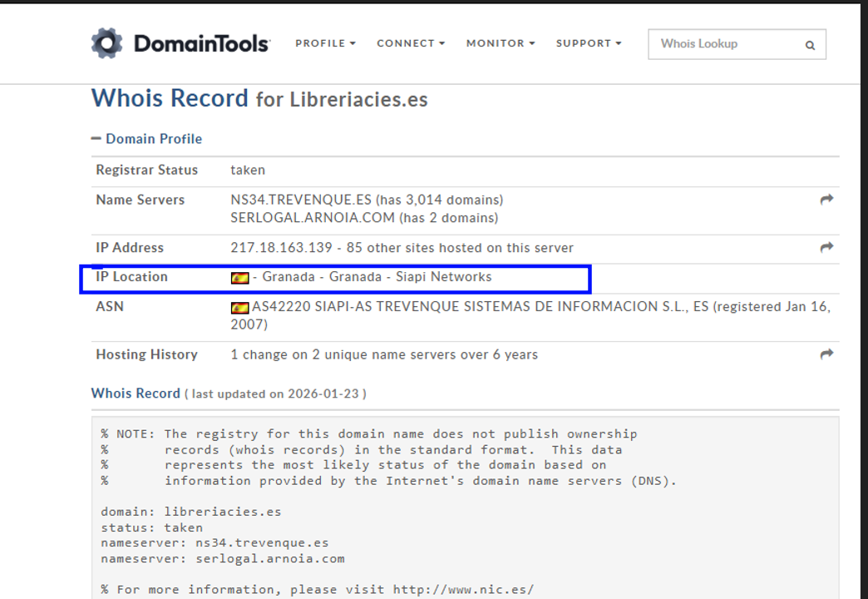Click '1 change on 2 unique name servers' text
Image resolution: width=868 pixels, height=599 pixels.
click(384, 354)
